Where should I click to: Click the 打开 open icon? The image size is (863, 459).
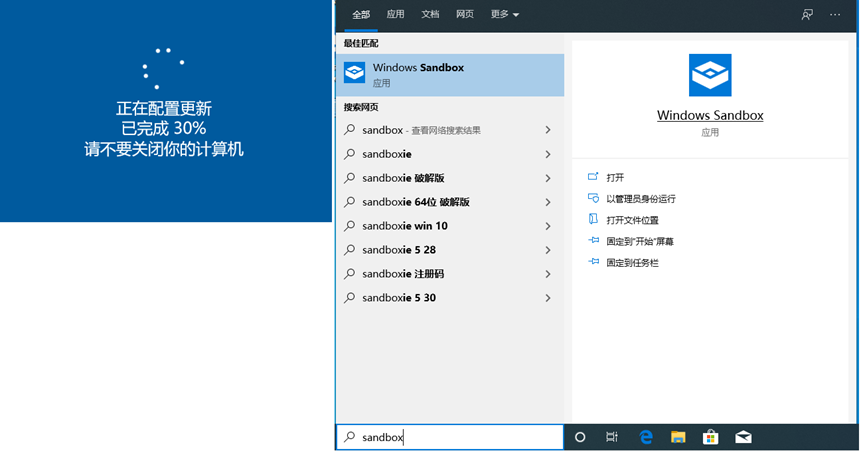click(x=593, y=177)
